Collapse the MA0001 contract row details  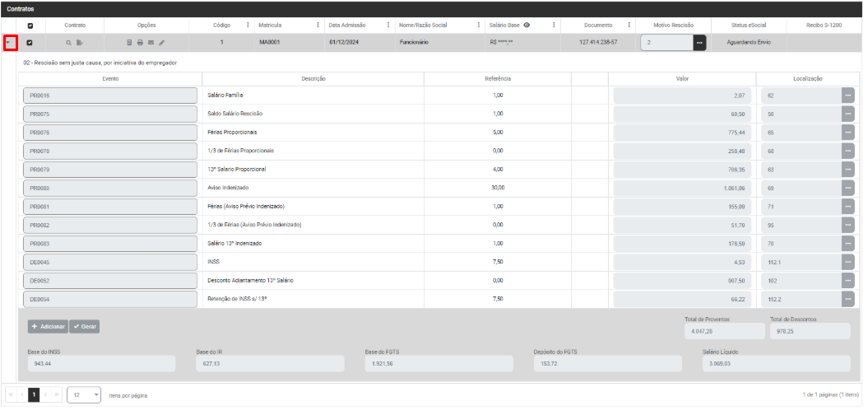(x=9, y=43)
